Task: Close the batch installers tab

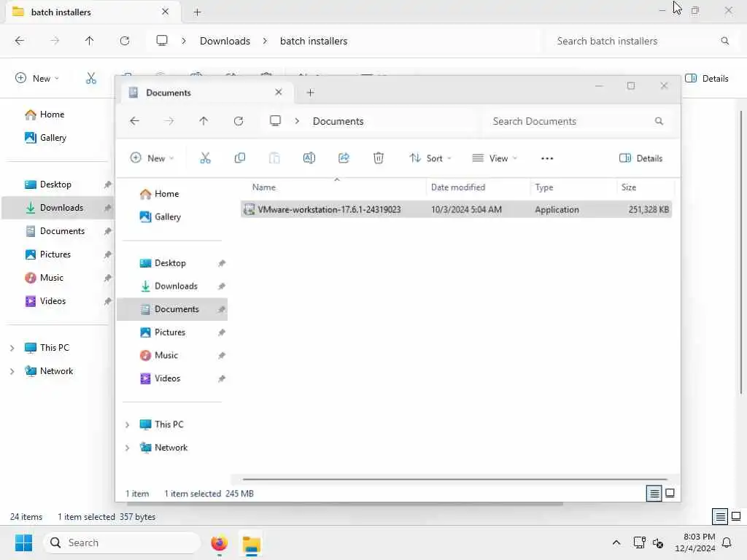Action: 166,12
